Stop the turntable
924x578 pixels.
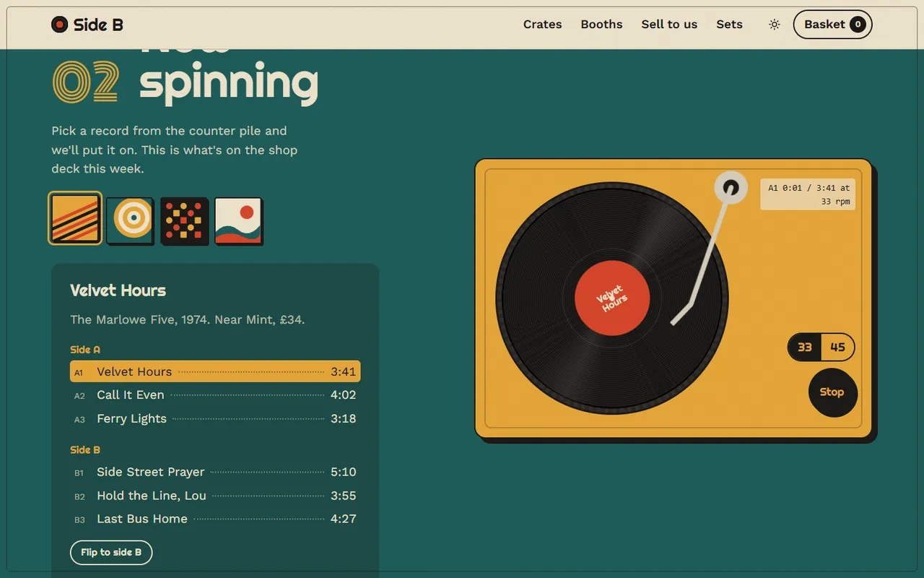pos(832,392)
